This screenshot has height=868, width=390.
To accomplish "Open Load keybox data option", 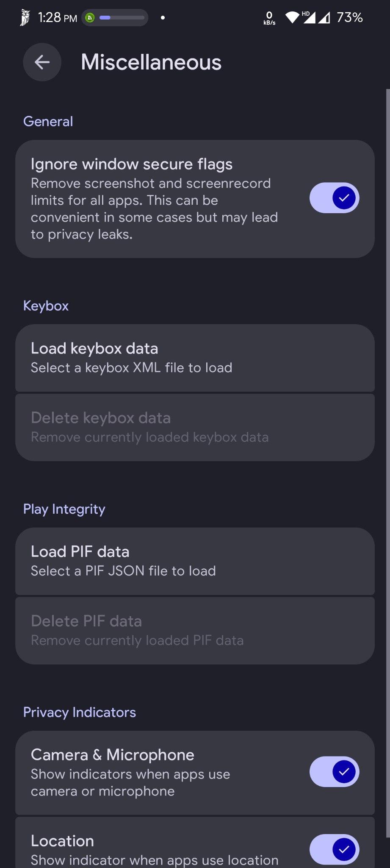I will click(x=195, y=358).
